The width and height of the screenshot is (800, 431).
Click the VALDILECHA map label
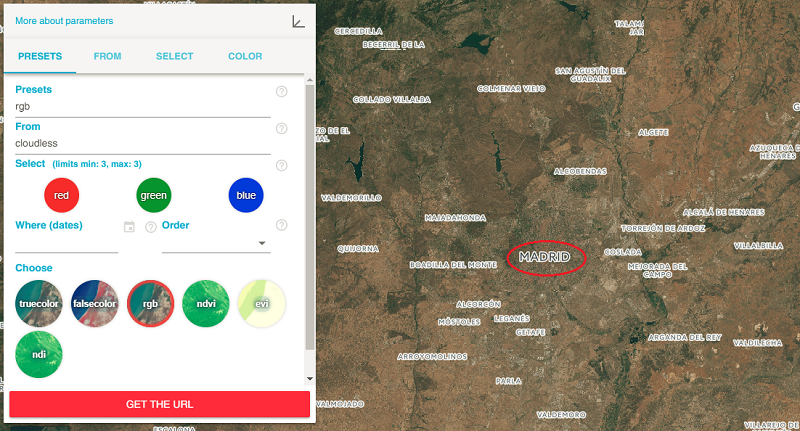click(758, 343)
